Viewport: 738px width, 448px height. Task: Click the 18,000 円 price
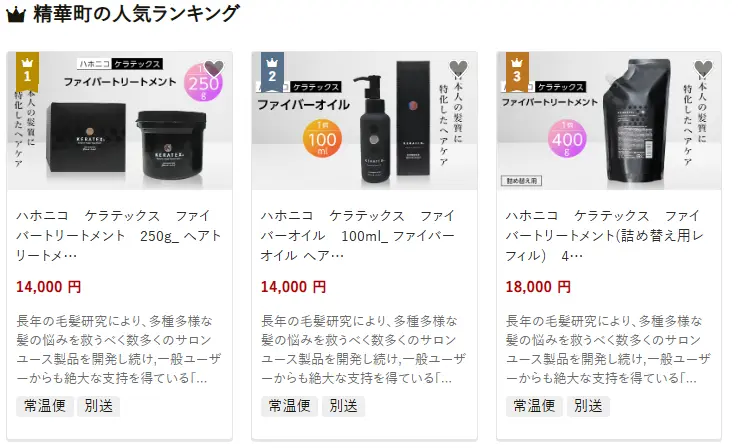538,287
